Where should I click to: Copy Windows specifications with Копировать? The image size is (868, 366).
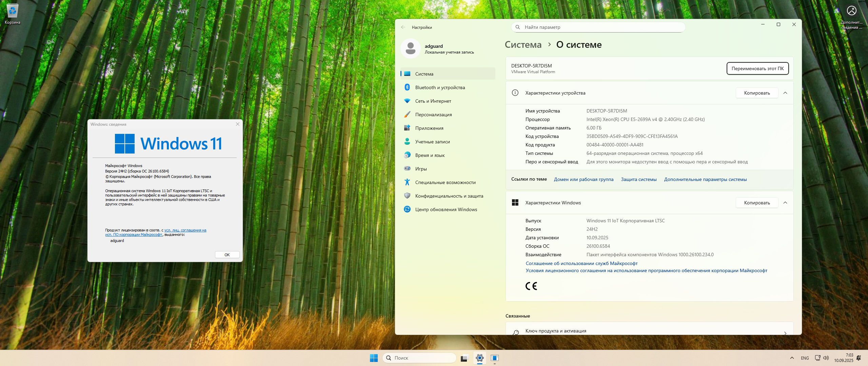tap(757, 203)
